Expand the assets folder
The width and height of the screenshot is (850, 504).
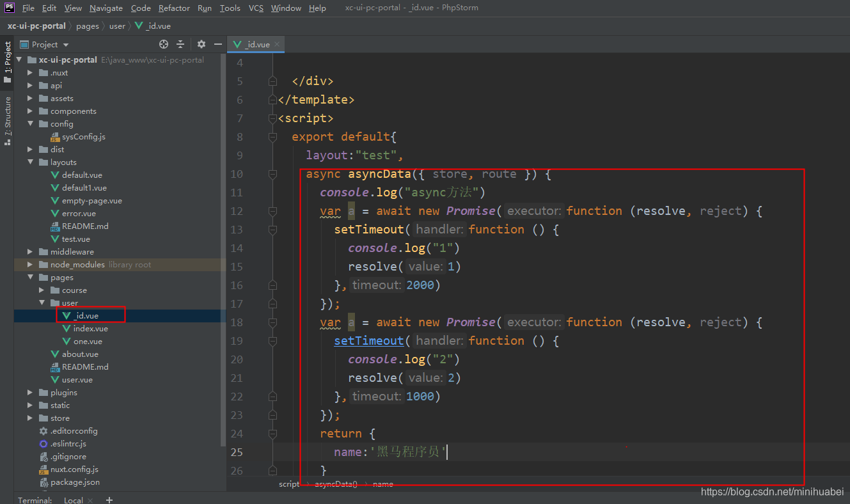[x=30, y=98]
